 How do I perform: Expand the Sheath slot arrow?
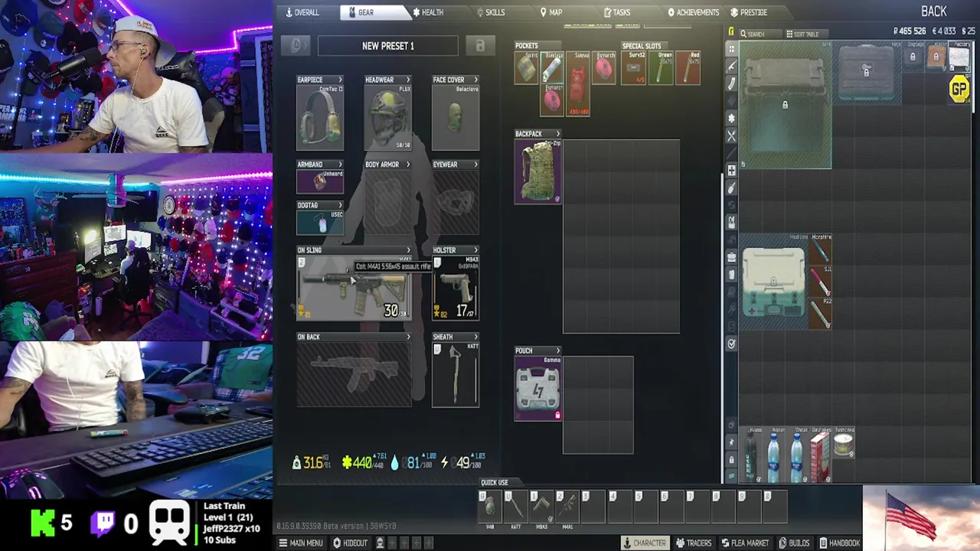point(475,337)
